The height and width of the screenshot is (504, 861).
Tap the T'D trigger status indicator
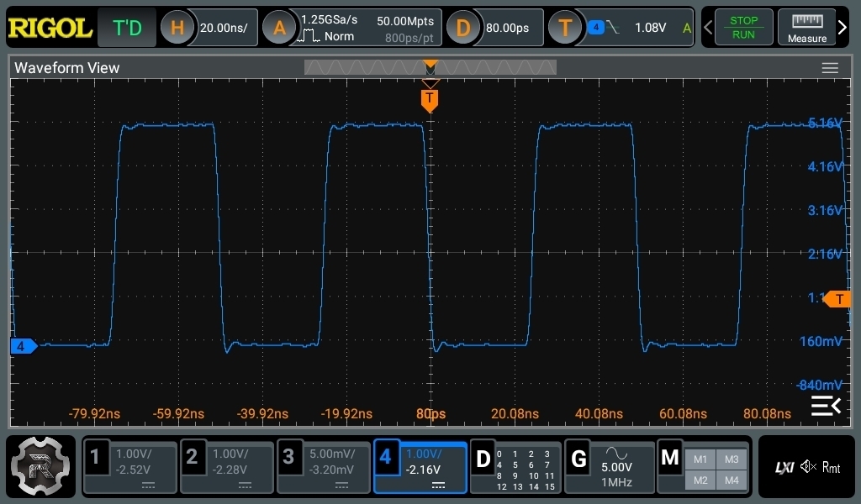[127, 28]
